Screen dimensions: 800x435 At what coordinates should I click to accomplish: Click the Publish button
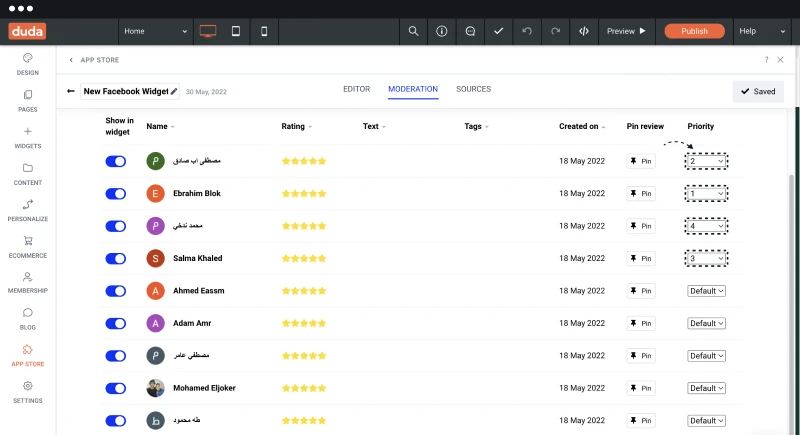[x=694, y=31]
